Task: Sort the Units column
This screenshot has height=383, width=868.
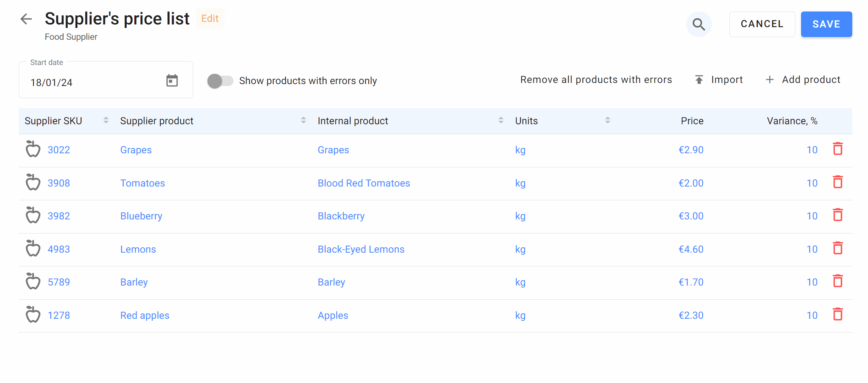Action: coord(607,120)
